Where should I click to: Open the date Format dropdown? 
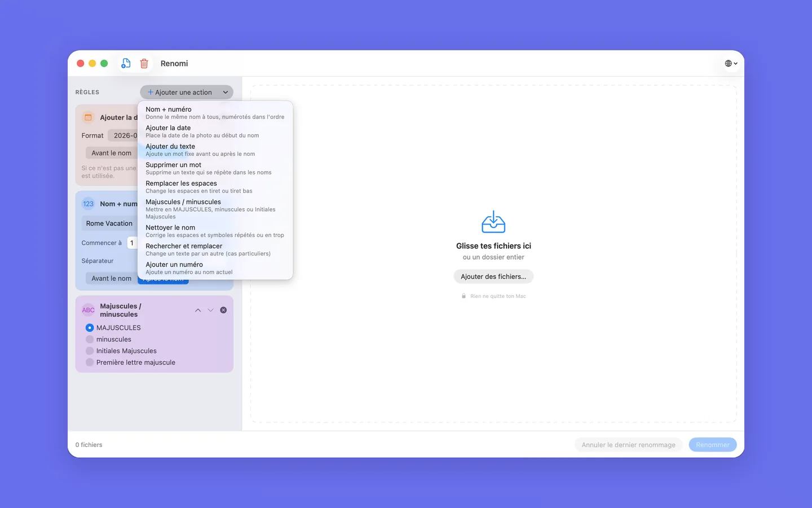click(123, 135)
